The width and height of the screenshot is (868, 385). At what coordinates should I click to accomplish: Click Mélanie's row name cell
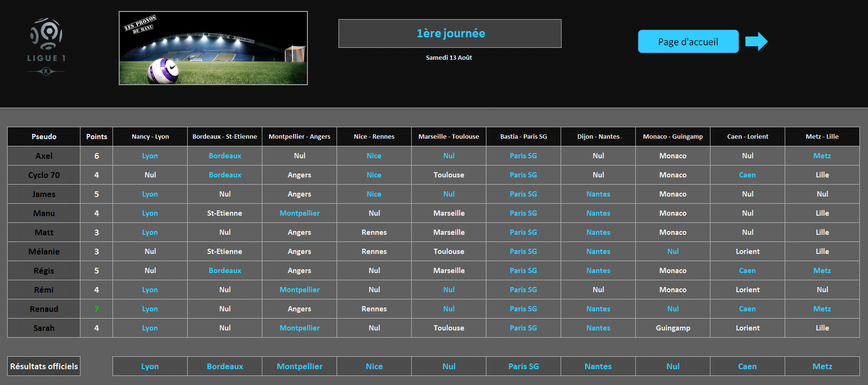44,252
